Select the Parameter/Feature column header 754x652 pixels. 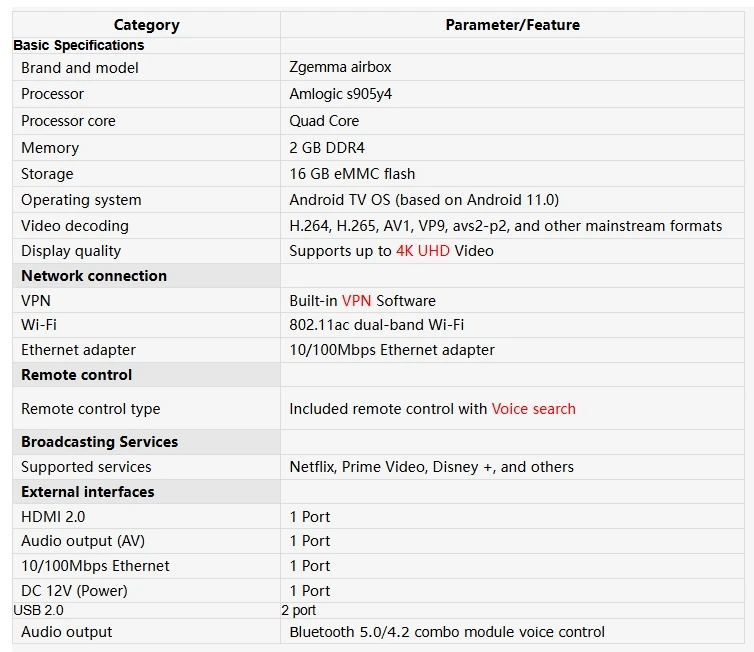(512, 25)
